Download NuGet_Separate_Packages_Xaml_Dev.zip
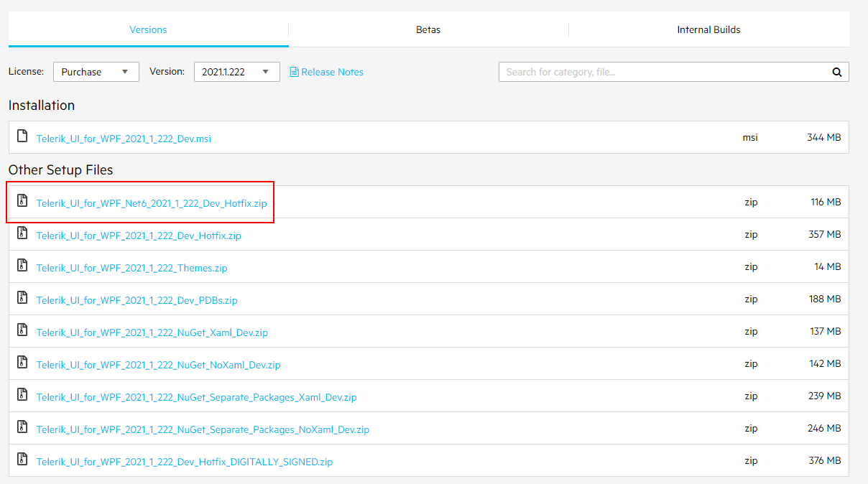This screenshot has width=868, height=484. (197, 397)
